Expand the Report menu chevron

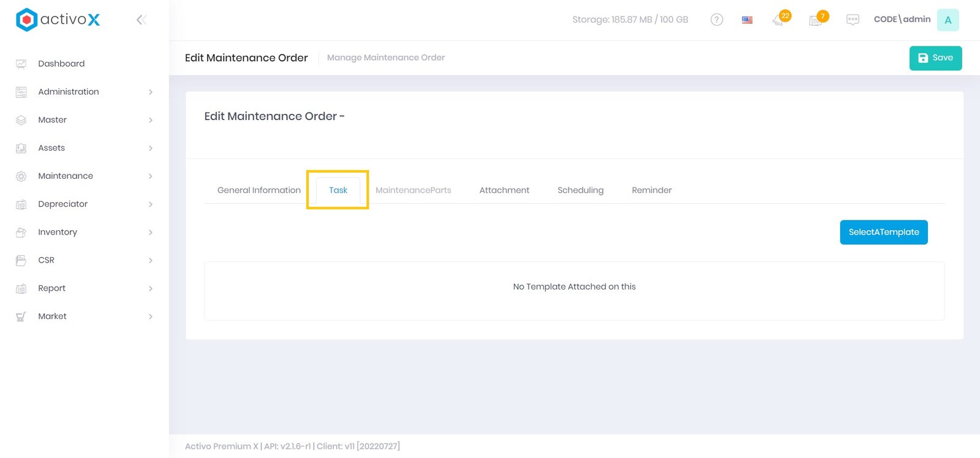(151, 288)
